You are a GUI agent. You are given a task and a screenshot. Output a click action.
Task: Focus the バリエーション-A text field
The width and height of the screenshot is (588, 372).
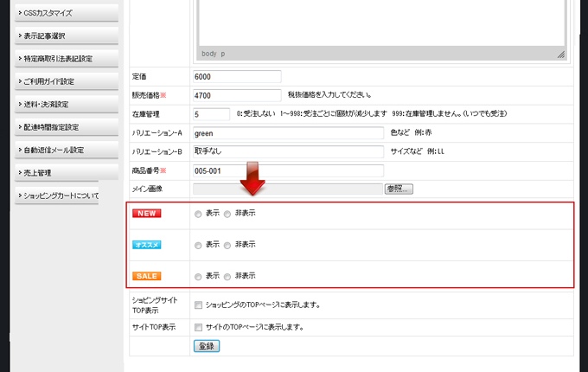(x=288, y=133)
